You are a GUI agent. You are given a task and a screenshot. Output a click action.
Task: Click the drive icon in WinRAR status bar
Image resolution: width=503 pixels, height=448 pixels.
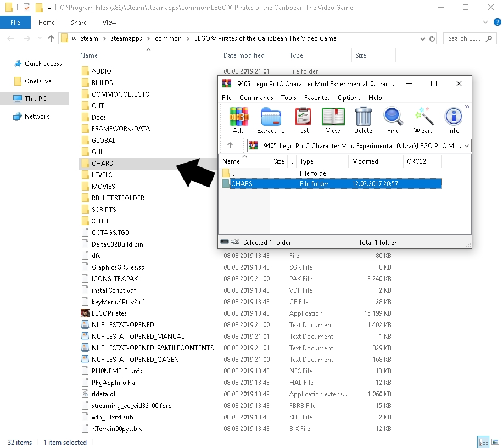coord(225,242)
